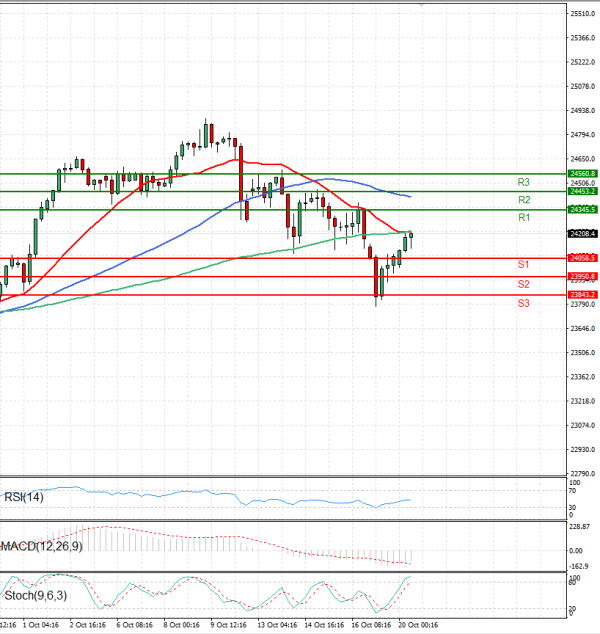Click the current price tag 24208.4
The height and width of the screenshot is (634, 600).
581,234
